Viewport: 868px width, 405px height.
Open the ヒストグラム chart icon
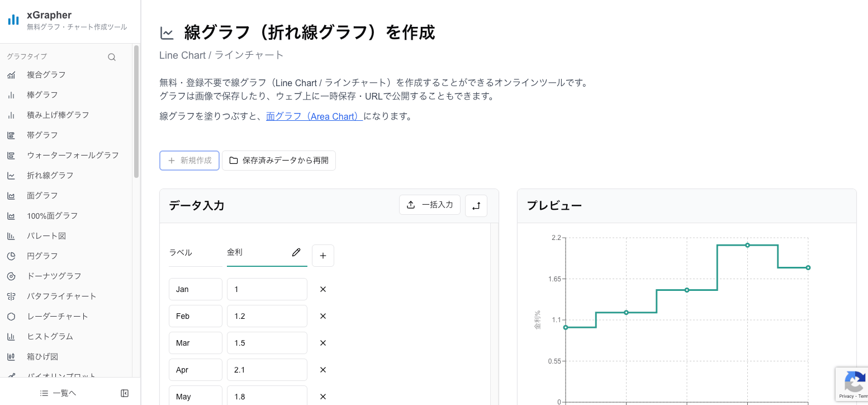click(12, 336)
